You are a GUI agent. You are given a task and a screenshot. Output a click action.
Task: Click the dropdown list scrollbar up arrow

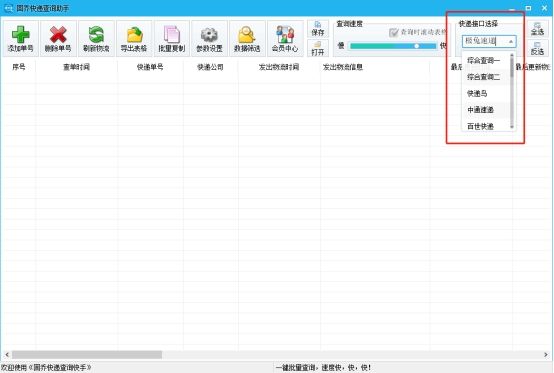coord(512,55)
